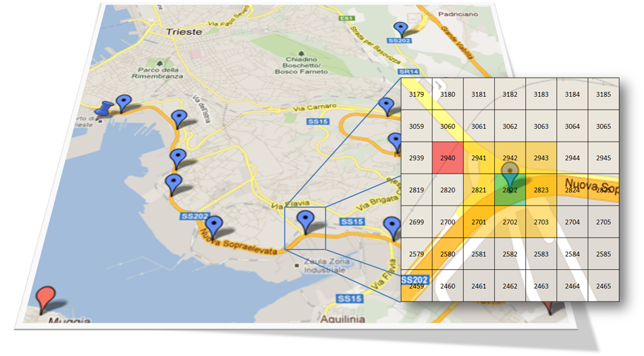
Task: Click the square marker beside Zaula Zona Industriale
Action: click(297, 266)
